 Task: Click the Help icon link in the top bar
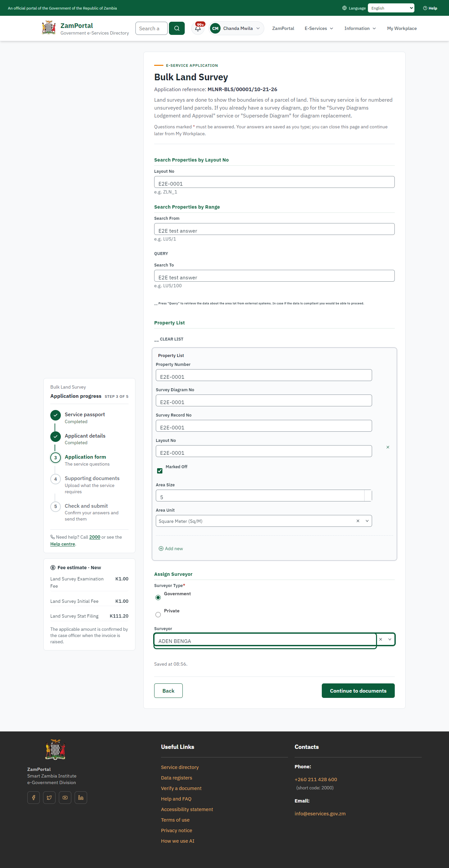coord(430,8)
